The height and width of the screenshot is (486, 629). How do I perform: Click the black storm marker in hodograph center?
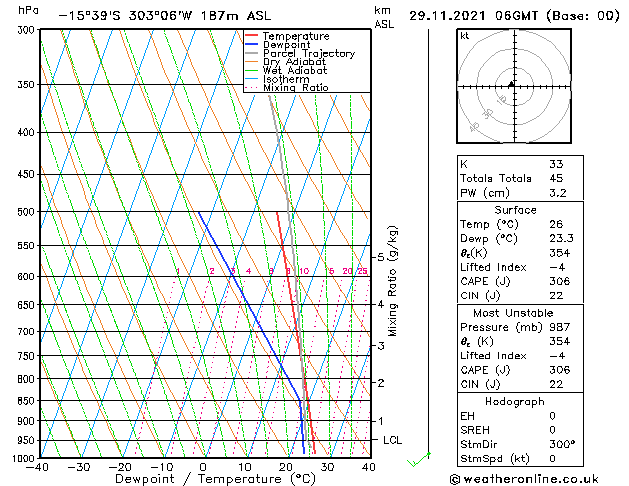pyautogui.click(x=511, y=84)
